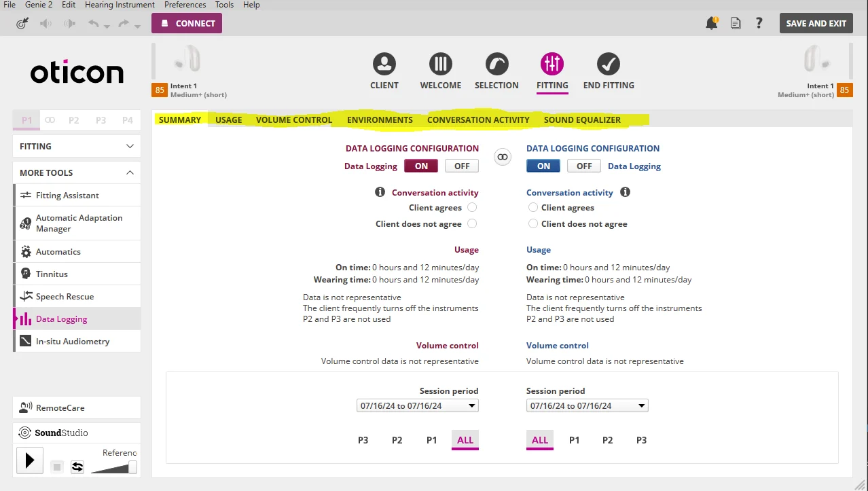Select red-side Client agrees radio button
The height and width of the screenshot is (491, 868).
pyautogui.click(x=472, y=208)
